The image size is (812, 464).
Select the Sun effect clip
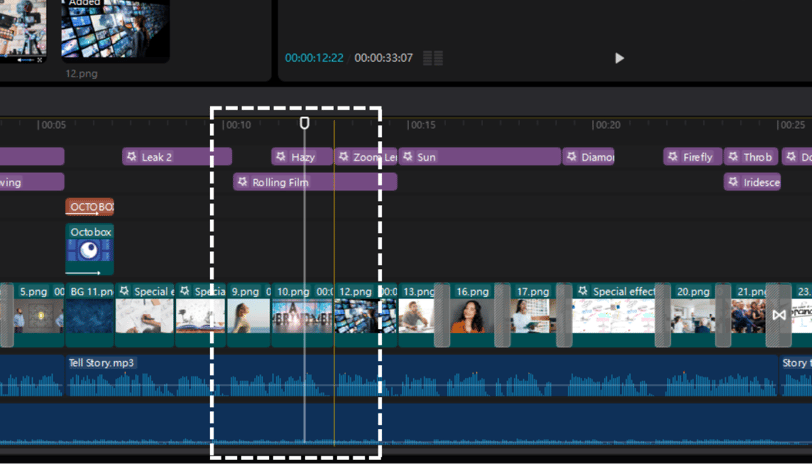(x=480, y=157)
